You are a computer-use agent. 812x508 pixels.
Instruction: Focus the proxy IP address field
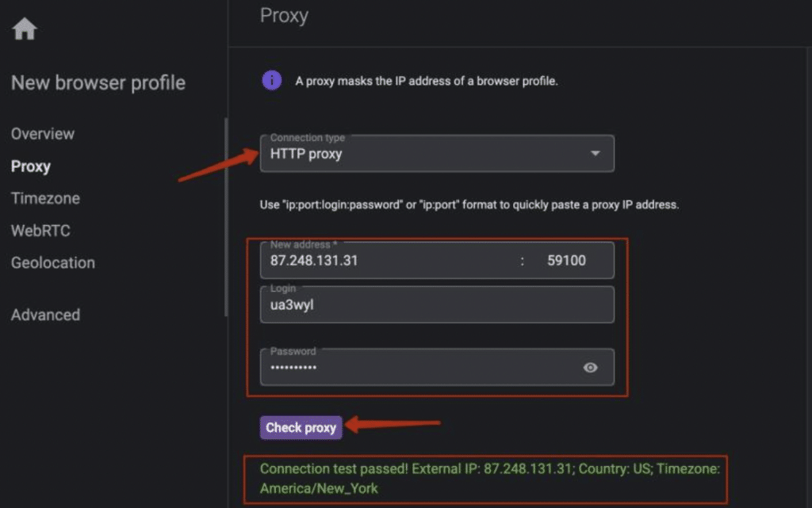point(389,261)
